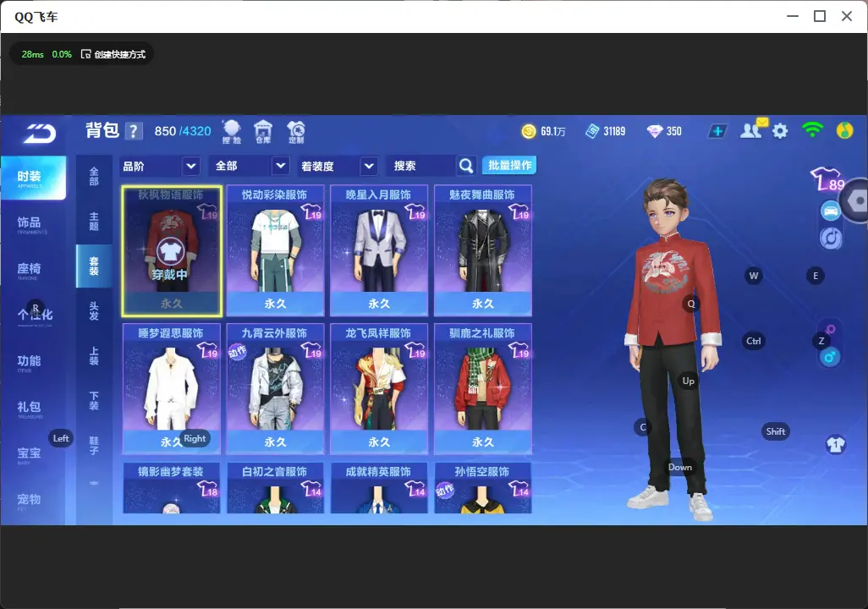868x609 pixels.
Task: Select the 个性化 category tab
Action: point(33,316)
